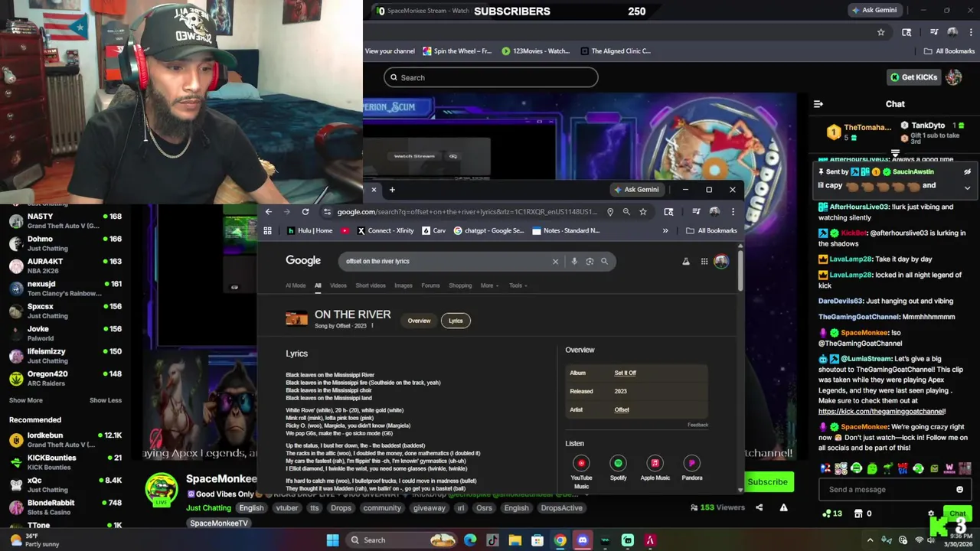Open the Set It Off album link
Screen dimensions: 980x551
coord(625,373)
